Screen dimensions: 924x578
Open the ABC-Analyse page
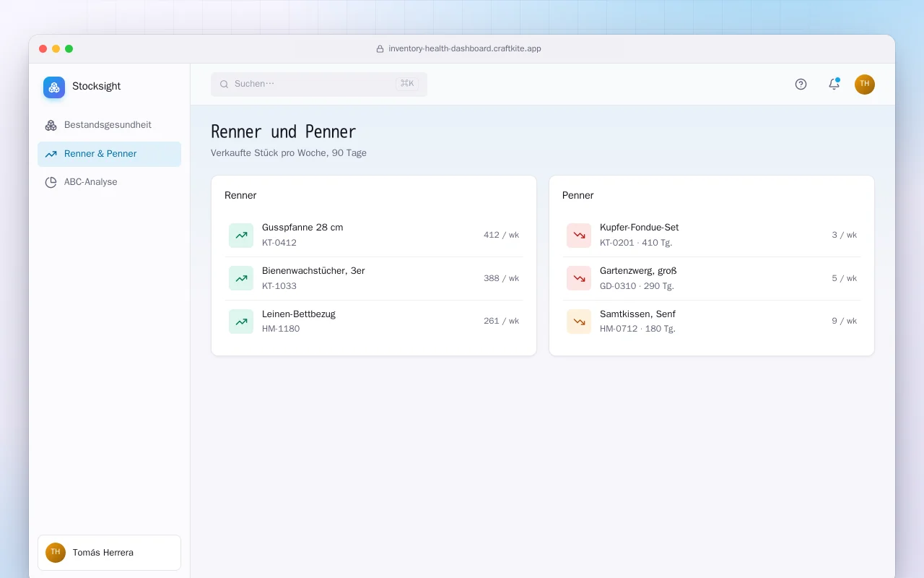109,182
